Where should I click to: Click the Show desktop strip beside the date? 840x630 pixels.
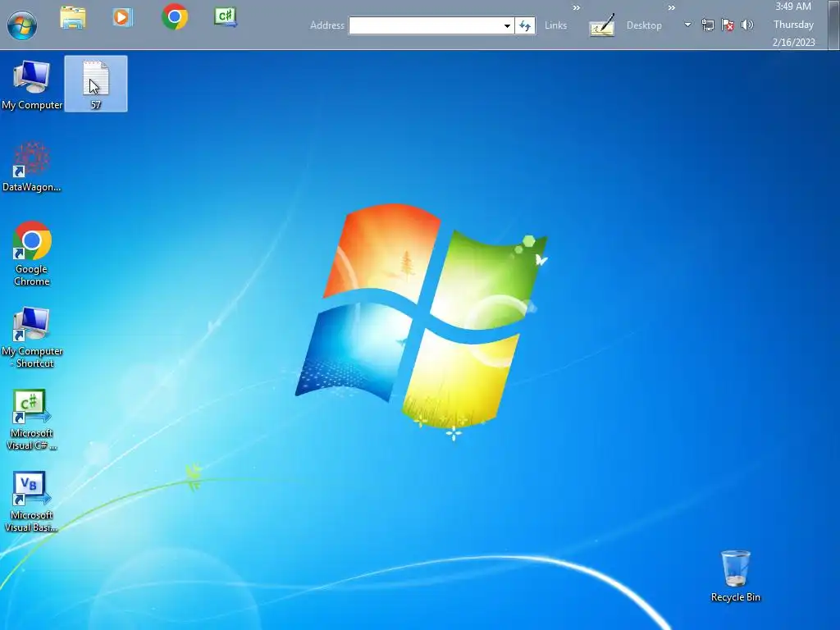pyautogui.click(x=834, y=25)
